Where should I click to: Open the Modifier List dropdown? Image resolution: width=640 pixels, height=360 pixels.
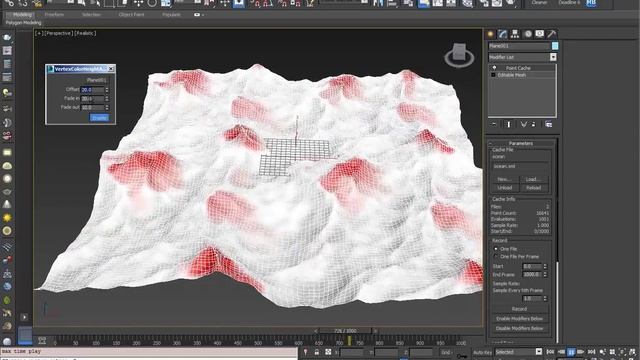(553, 57)
